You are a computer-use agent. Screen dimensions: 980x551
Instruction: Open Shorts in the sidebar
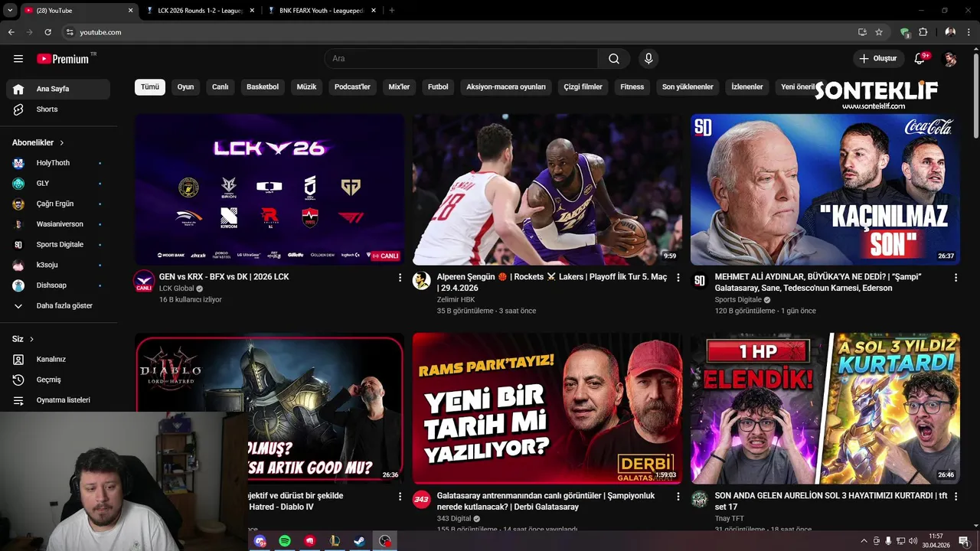click(58, 109)
